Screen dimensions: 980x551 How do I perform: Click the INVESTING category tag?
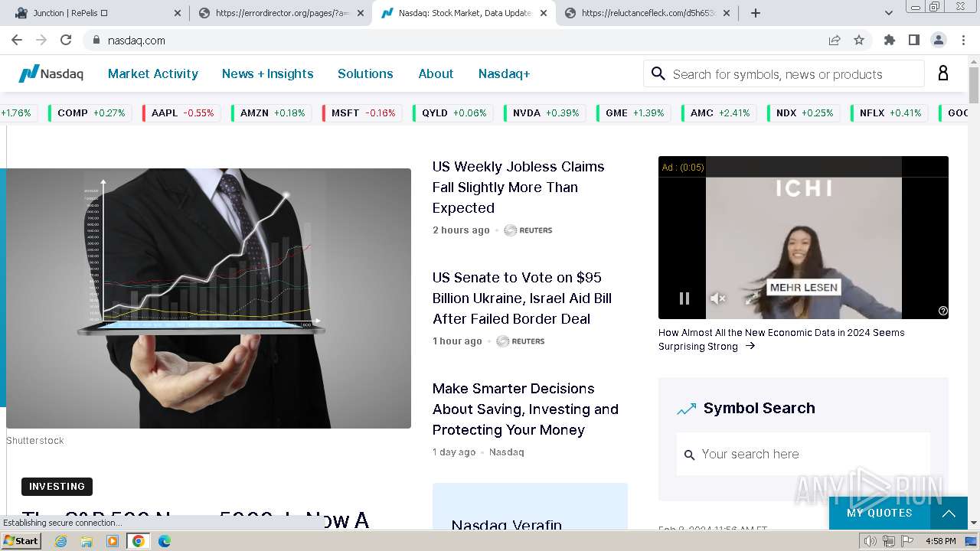57,487
